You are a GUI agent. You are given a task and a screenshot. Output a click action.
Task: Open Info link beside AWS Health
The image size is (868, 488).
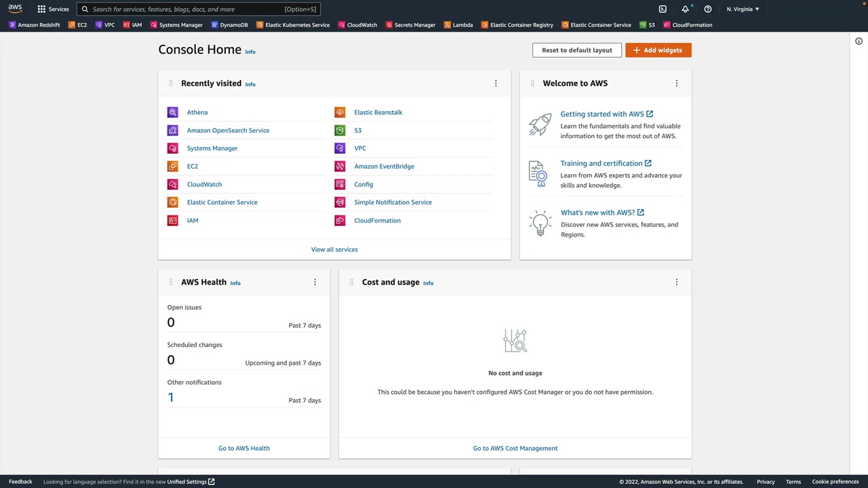[x=235, y=283]
